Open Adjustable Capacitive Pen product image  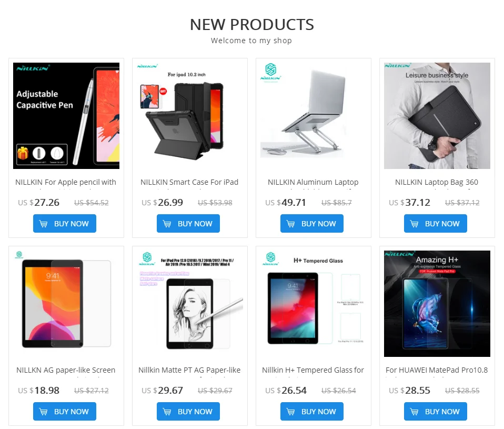coord(66,116)
